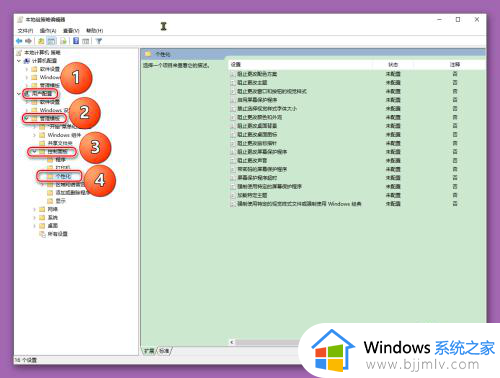Image resolution: width=500 pixels, height=378 pixels.
Task: Switch to the 扩展 tab
Action: tap(149, 351)
